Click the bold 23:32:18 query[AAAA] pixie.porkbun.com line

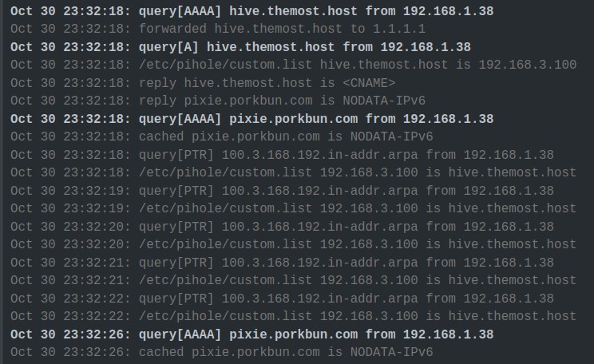pyautogui.click(x=252, y=119)
